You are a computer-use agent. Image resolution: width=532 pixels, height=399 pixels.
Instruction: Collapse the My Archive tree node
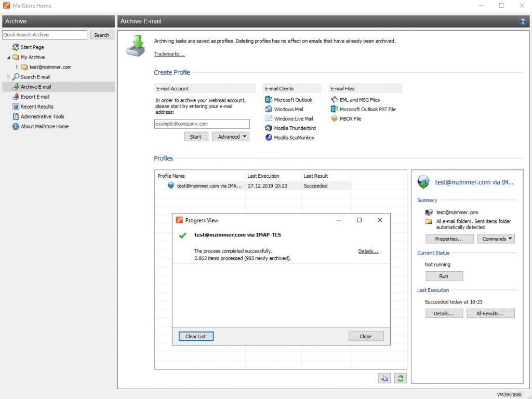[8, 57]
